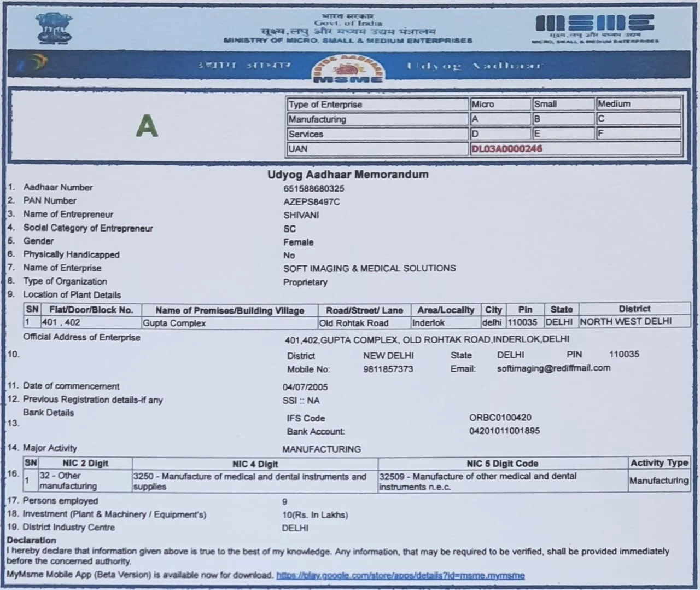Viewport: 700px width, 590px height.
Task: Click 'DELHI' beside District Industry Centre
Action: 295,528
